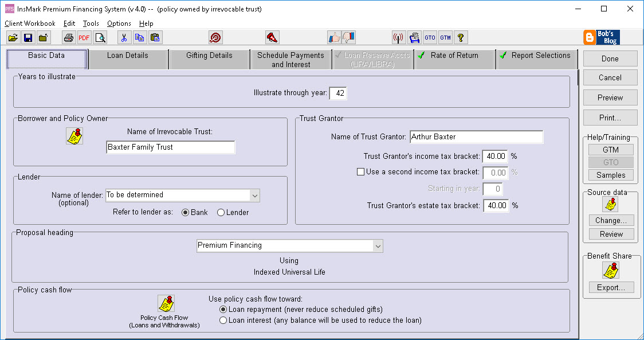Image resolution: width=644 pixels, height=340 pixels.
Task: Expand the Proposal heading dropdown
Action: click(x=378, y=245)
